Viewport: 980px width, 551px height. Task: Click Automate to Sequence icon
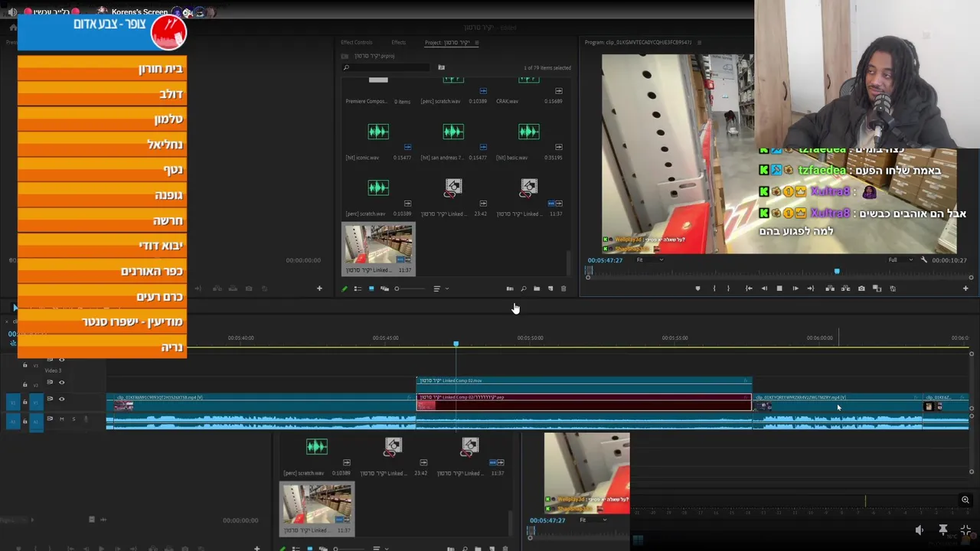[x=510, y=289]
